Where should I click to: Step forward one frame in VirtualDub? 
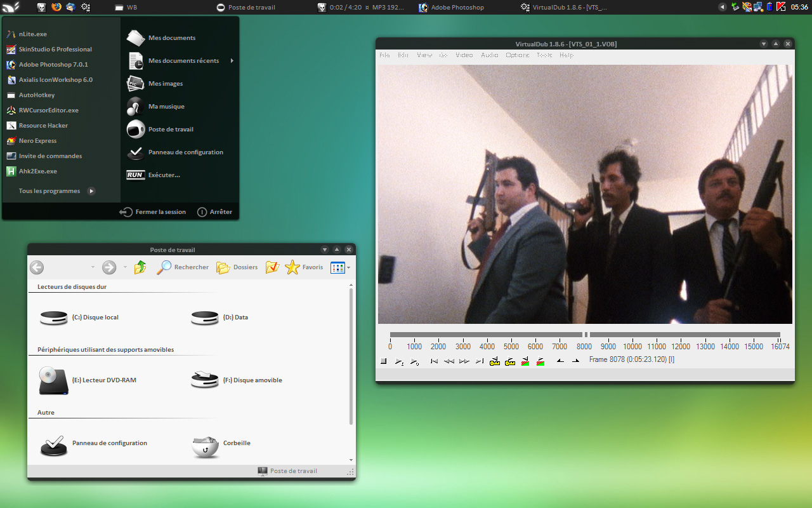pos(464,361)
